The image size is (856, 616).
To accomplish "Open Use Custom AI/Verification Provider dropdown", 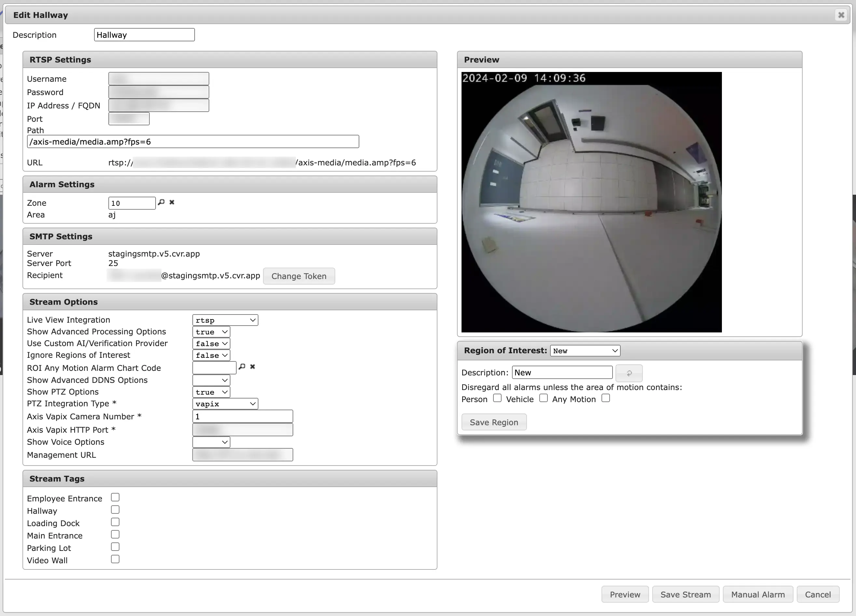I will tap(211, 343).
